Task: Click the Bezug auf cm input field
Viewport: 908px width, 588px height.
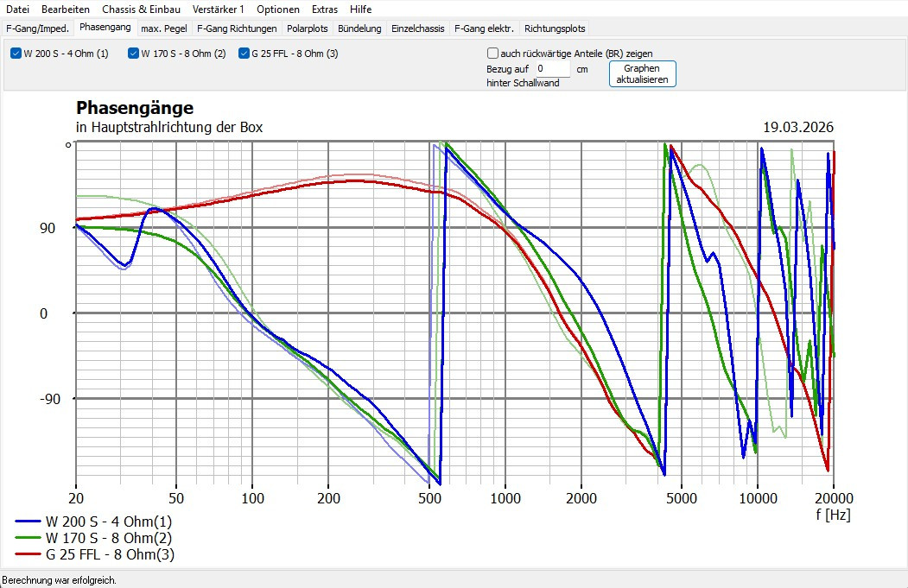Action: click(x=551, y=68)
